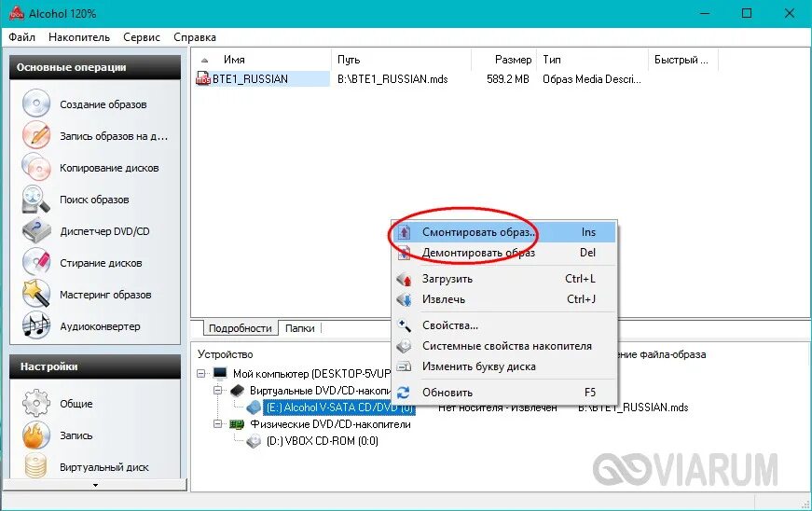This screenshot has width=812, height=511.
Task: Click the Alcohol 120% title bar app icon
Action: click(x=17, y=13)
